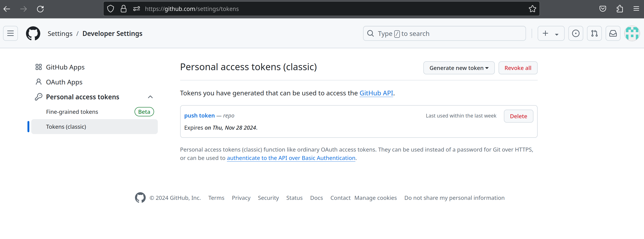Viewport: 644px width, 239px height.
Task: Go to GitHub homepage via Octocat logo
Action: 33,33
